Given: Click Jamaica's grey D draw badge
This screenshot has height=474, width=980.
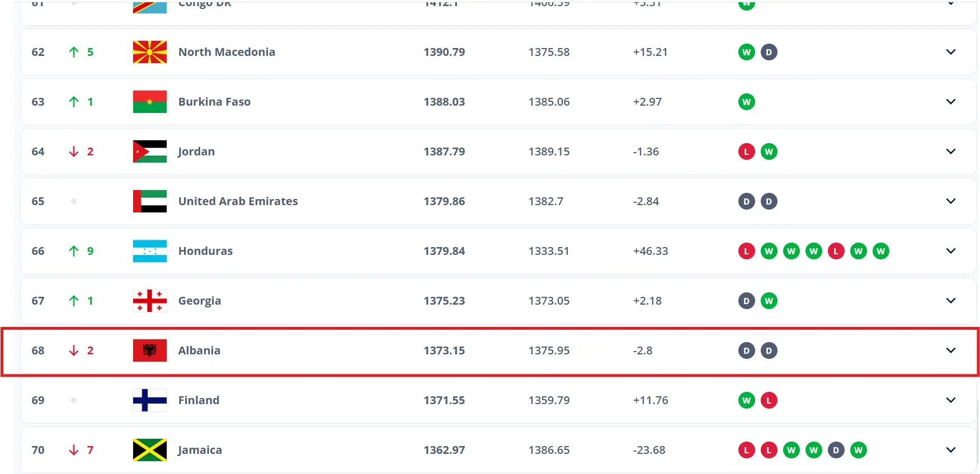Looking at the screenshot, I should click(836, 450).
